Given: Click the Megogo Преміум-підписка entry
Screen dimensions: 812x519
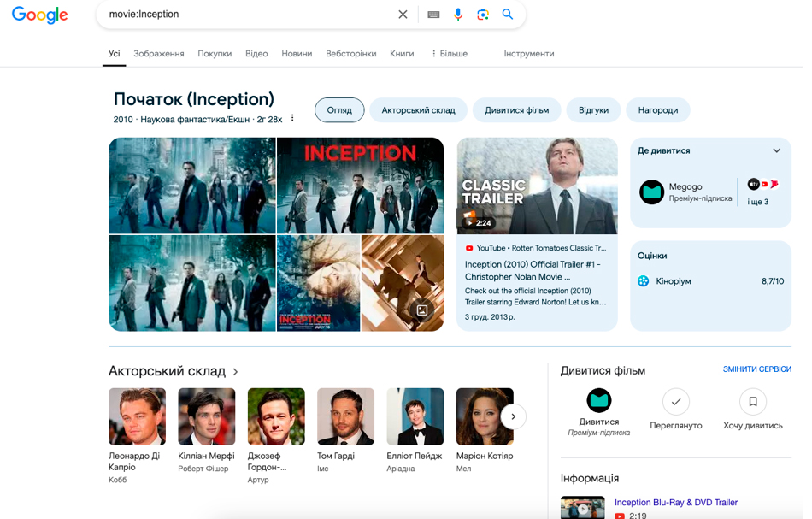Looking at the screenshot, I should coord(685,192).
